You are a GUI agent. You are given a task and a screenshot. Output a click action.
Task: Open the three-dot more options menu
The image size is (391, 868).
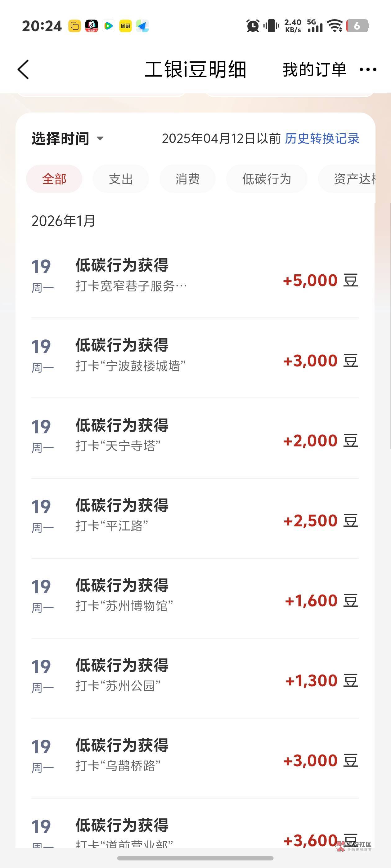(368, 70)
